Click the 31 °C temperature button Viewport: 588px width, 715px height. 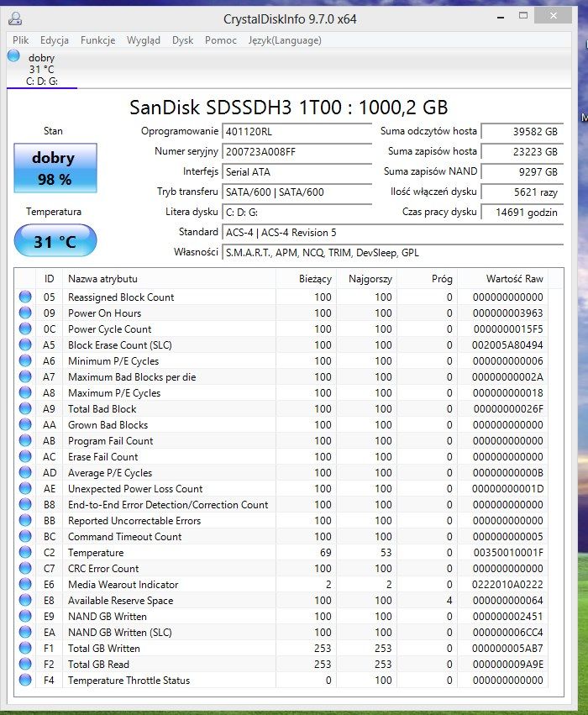click(55, 241)
